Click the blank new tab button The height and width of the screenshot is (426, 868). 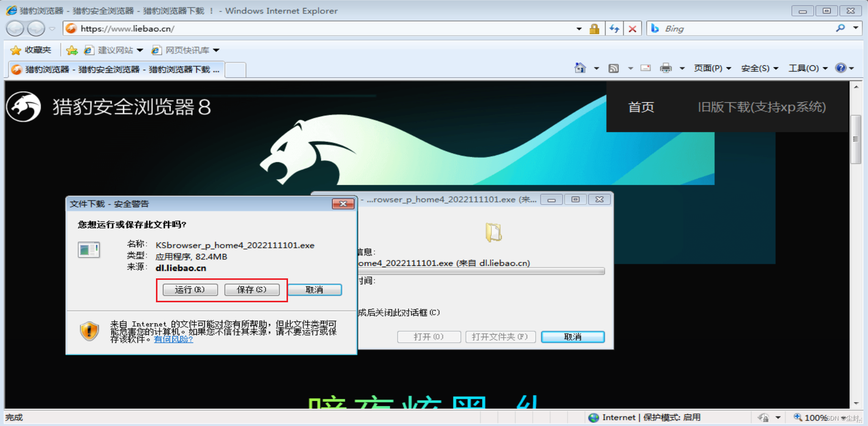point(236,70)
